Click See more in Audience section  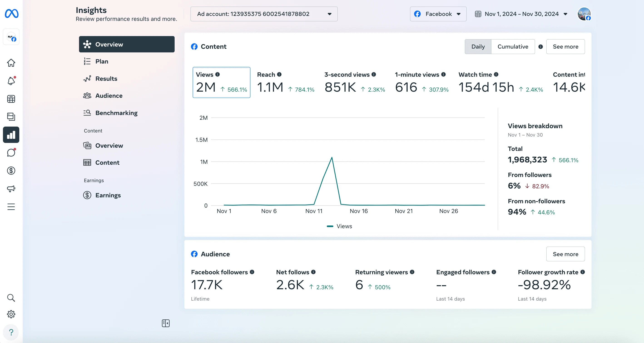pos(565,254)
